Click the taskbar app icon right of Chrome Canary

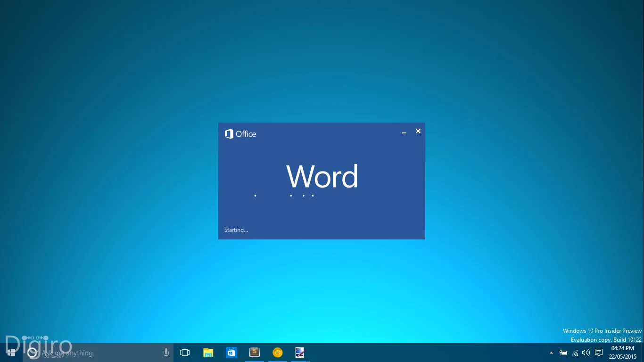[x=300, y=353]
